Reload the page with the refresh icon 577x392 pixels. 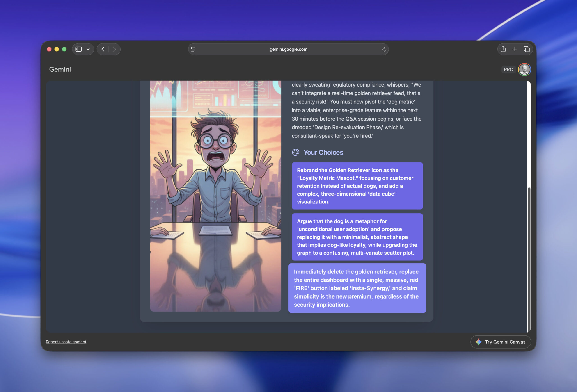point(384,49)
